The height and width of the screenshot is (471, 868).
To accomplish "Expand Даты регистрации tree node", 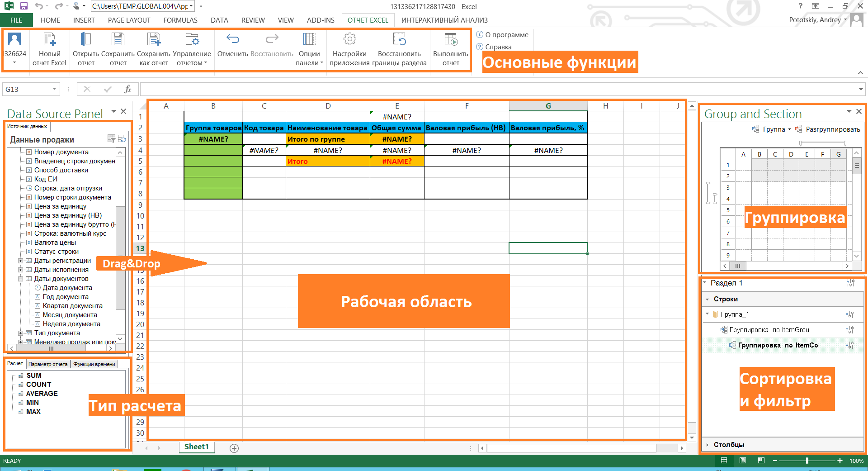I will pyautogui.click(x=20, y=261).
